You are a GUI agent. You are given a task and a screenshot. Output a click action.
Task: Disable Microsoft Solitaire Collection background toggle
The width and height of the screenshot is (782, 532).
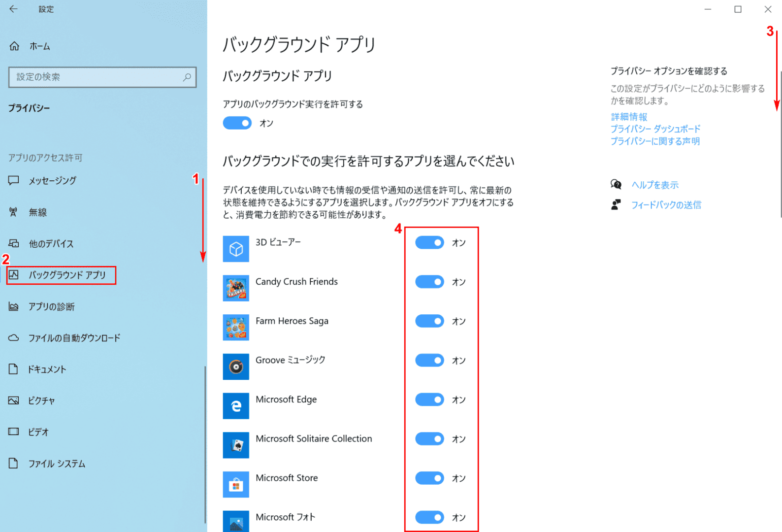429,439
